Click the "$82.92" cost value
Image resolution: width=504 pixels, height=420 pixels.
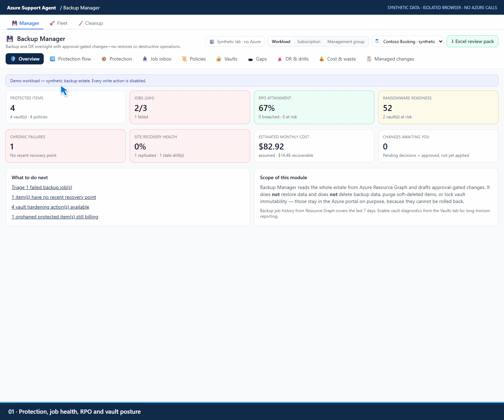[271, 146]
